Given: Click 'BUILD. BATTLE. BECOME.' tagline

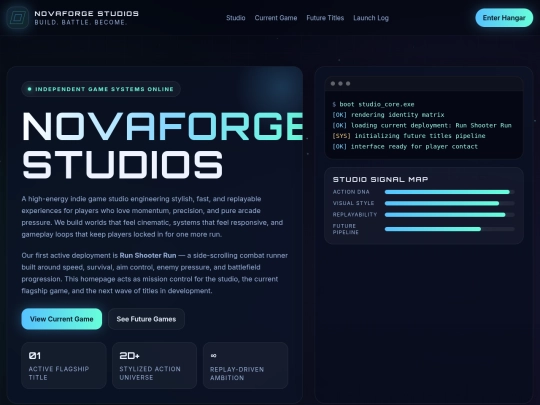Looking at the screenshot, I should coord(81,22).
